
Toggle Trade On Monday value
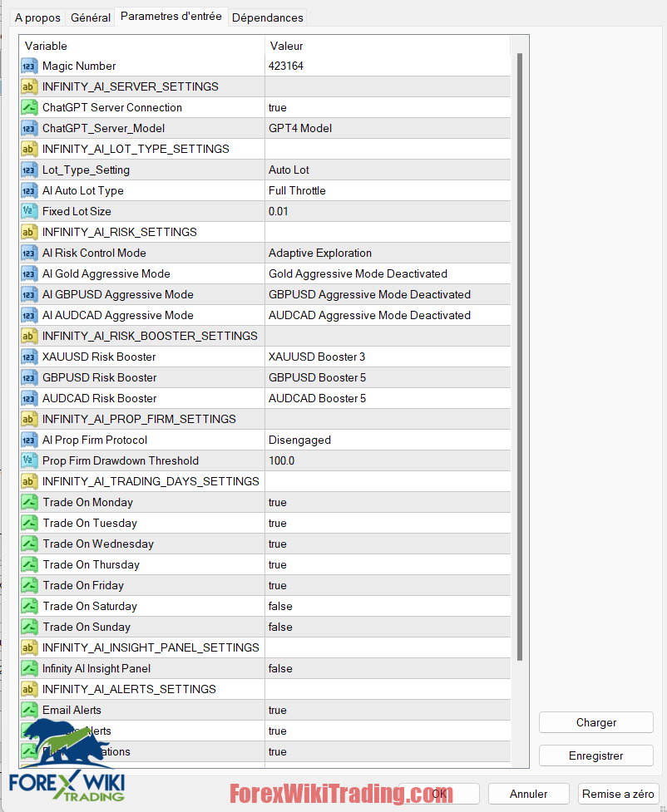pos(388,502)
